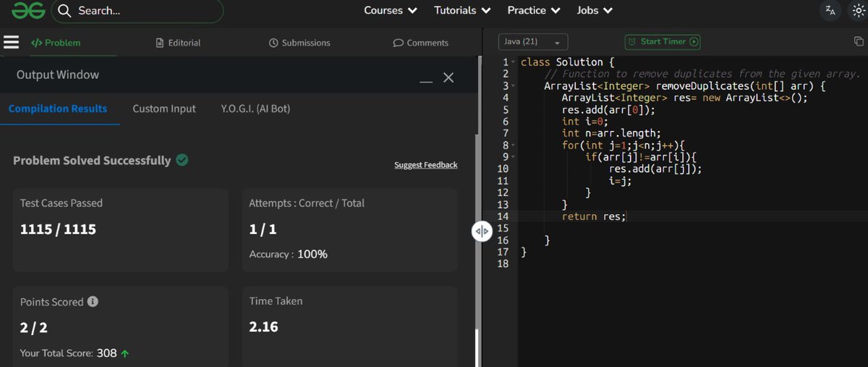Click the 'return res;' code line

click(x=594, y=216)
